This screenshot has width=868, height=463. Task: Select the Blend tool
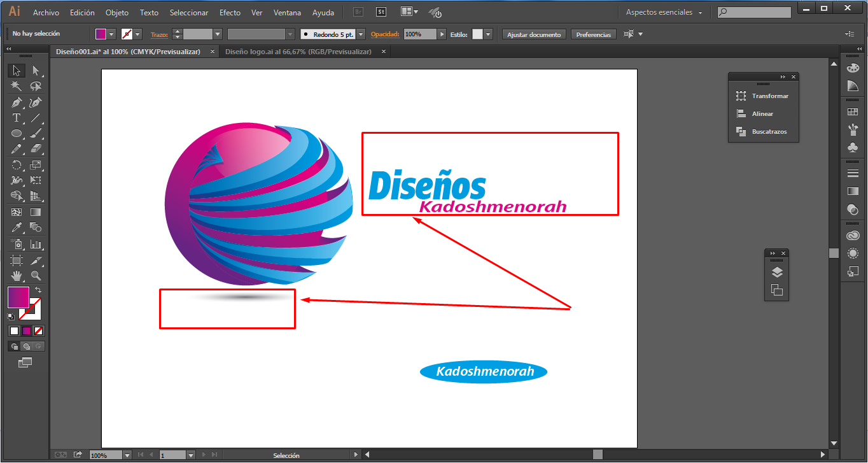coord(36,227)
